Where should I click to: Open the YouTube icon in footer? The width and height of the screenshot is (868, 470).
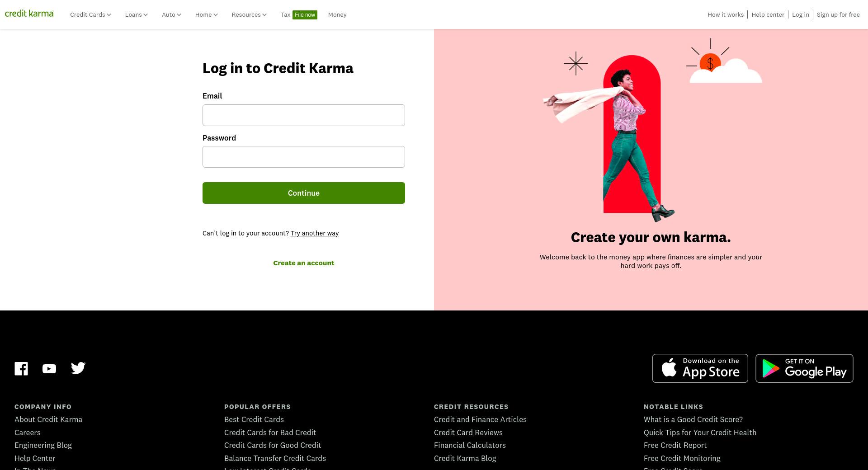tap(49, 369)
